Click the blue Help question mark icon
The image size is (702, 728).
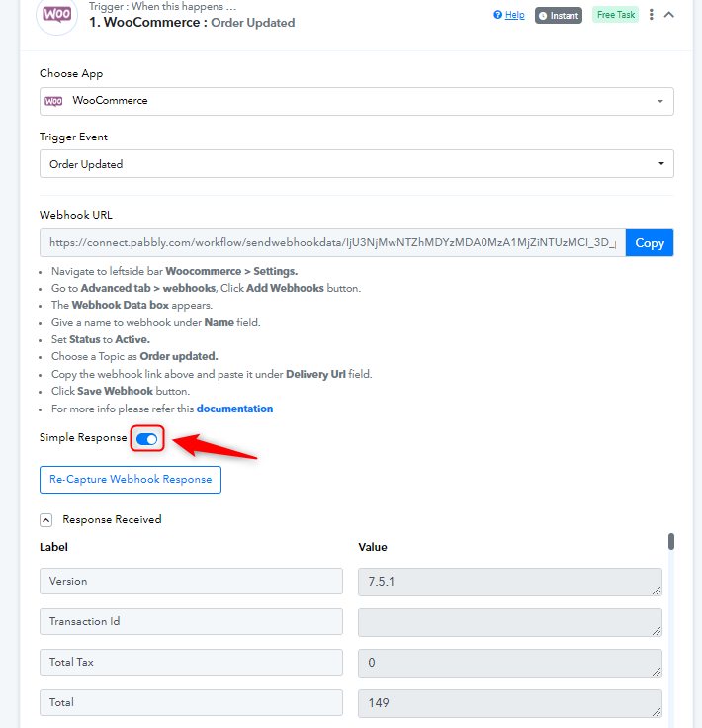click(x=497, y=15)
